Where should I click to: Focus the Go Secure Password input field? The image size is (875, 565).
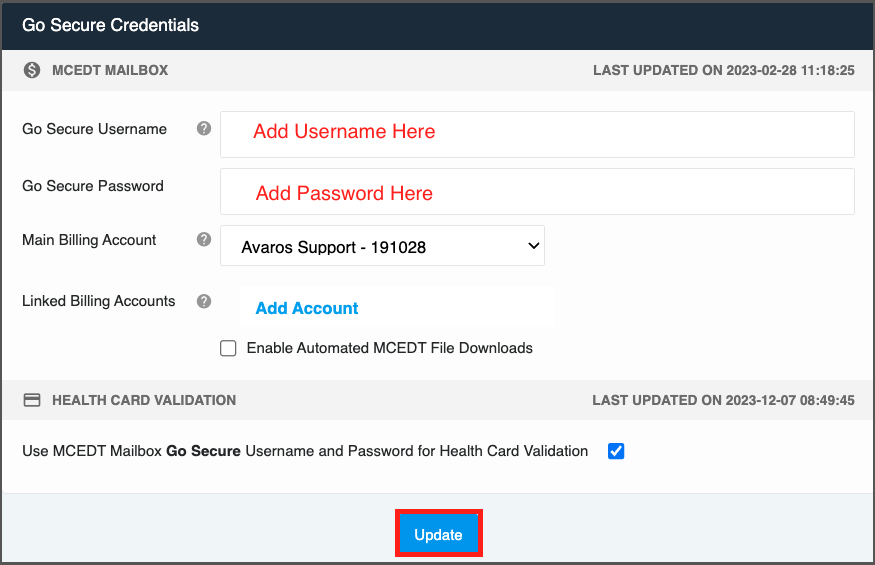click(537, 191)
